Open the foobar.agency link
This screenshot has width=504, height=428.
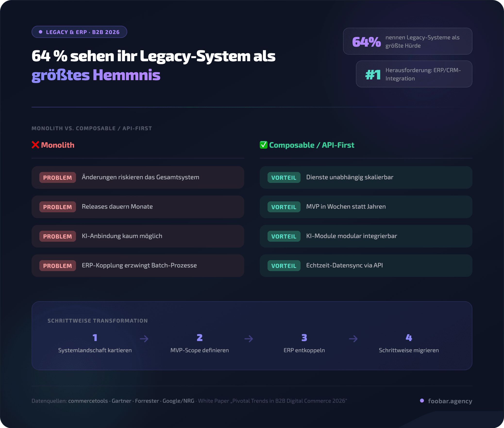tap(450, 401)
